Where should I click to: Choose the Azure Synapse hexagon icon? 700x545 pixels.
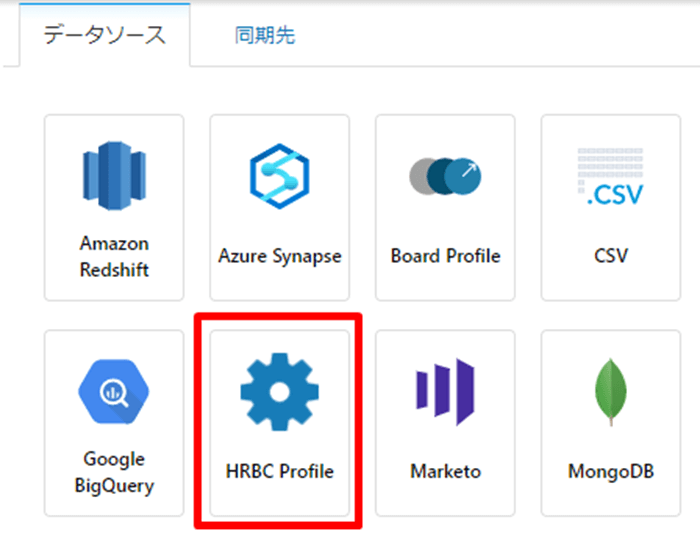coord(279,176)
